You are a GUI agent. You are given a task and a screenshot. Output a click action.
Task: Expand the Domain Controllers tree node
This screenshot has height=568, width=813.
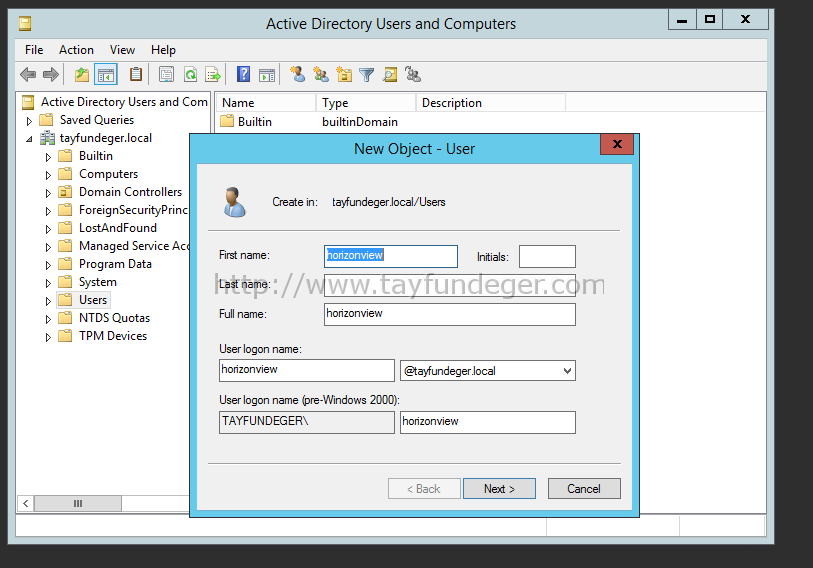48,193
